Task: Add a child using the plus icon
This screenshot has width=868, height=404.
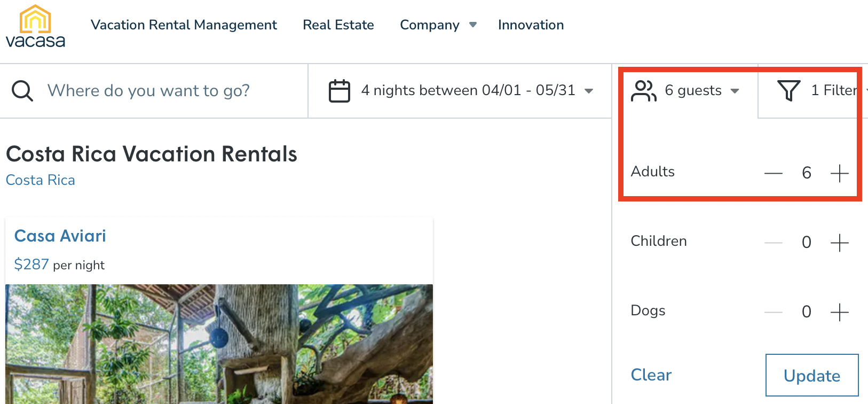Action: 840,242
